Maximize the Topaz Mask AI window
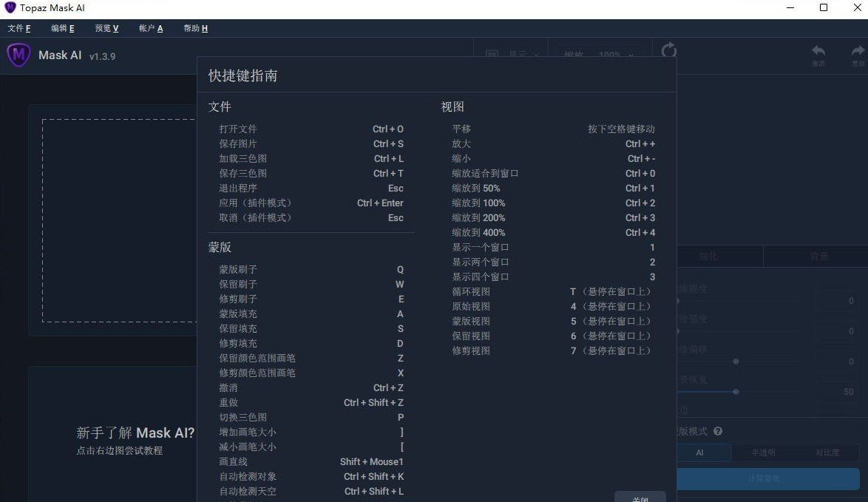Screen dimensions: 868x502 pos(824,7)
